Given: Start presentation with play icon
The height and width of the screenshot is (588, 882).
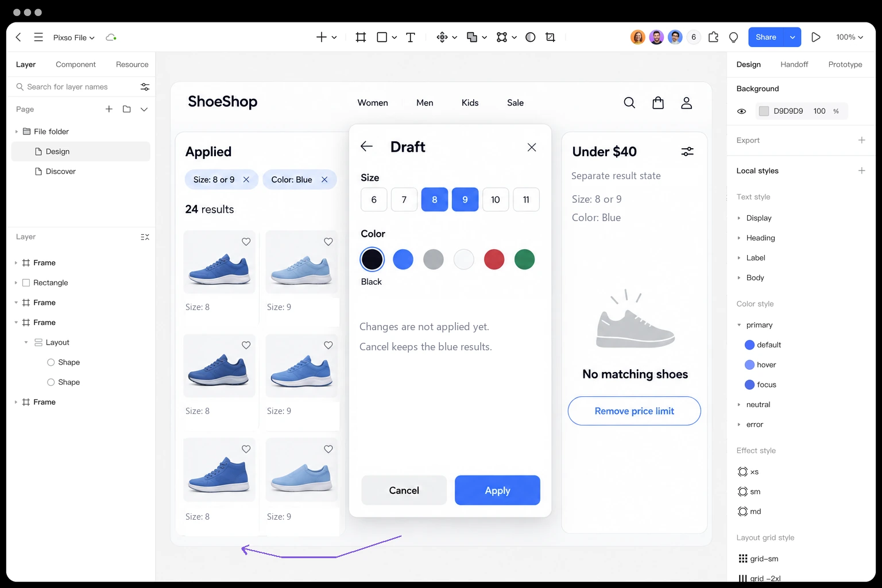Looking at the screenshot, I should [815, 37].
